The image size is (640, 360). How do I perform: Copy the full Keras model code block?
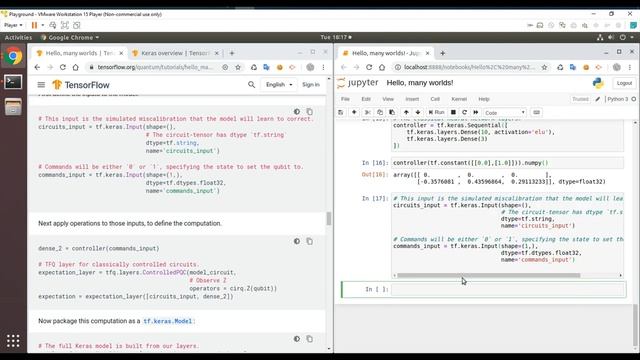coord(309,339)
